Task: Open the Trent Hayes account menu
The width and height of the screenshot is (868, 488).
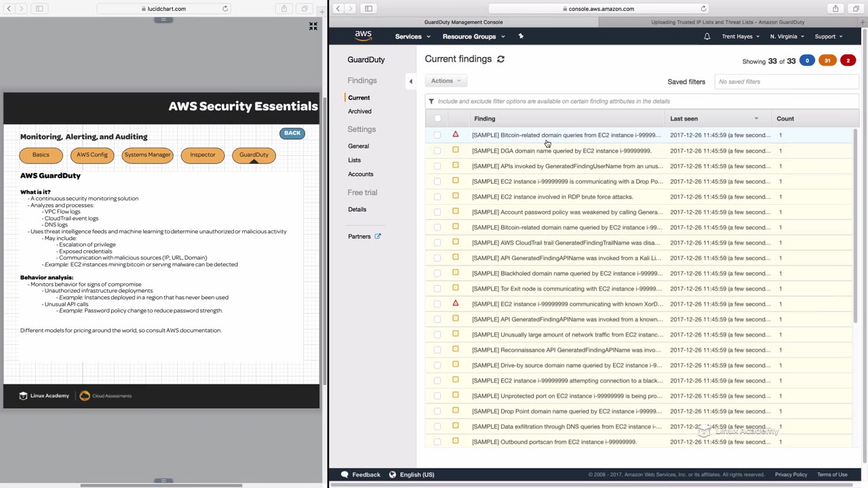Action: [741, 37]
